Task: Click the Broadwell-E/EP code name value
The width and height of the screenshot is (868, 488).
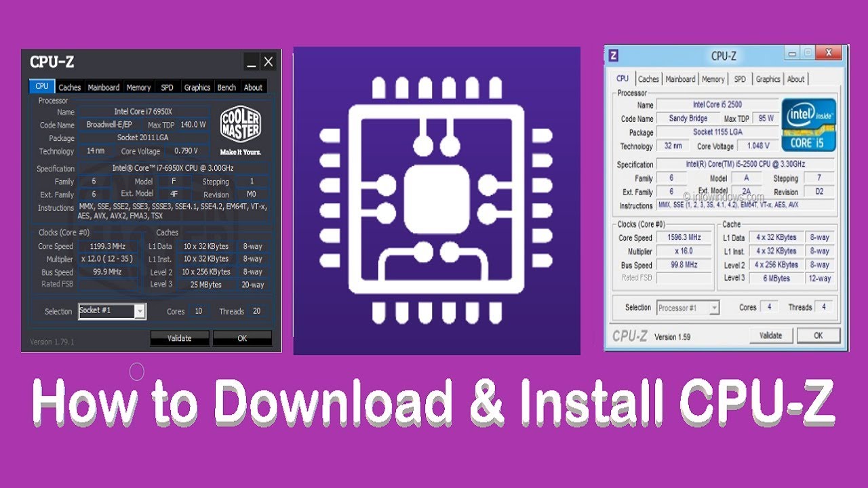Action: [x=109, y=125]
